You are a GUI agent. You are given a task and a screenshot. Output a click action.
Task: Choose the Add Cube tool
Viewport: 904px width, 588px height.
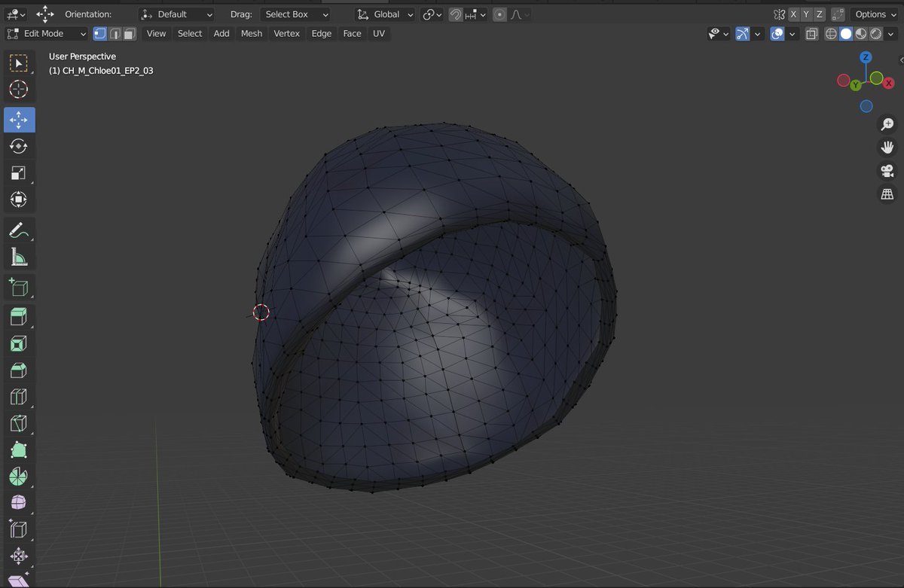click(x=19, y=287)
